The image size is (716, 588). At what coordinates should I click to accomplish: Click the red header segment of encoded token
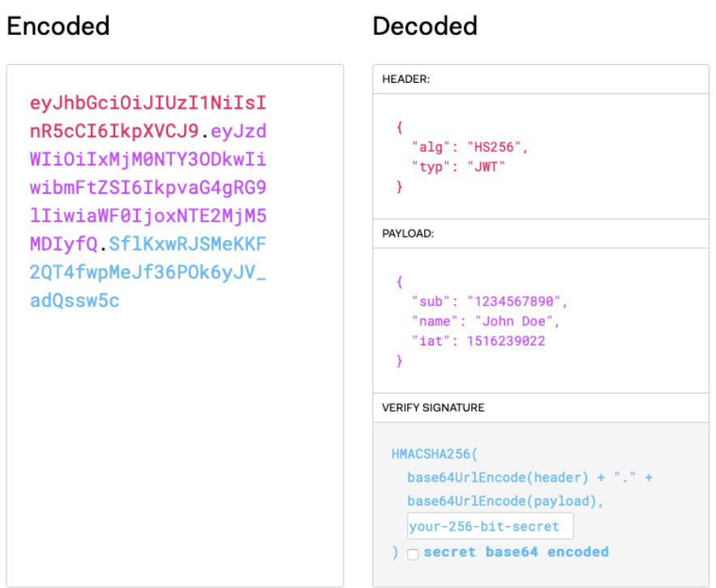[148, 104]
